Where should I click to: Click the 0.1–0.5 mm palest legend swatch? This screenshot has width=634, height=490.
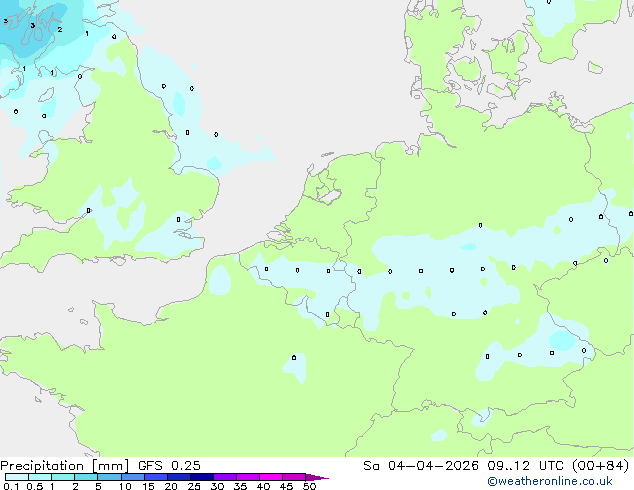(x=17, y=477)
